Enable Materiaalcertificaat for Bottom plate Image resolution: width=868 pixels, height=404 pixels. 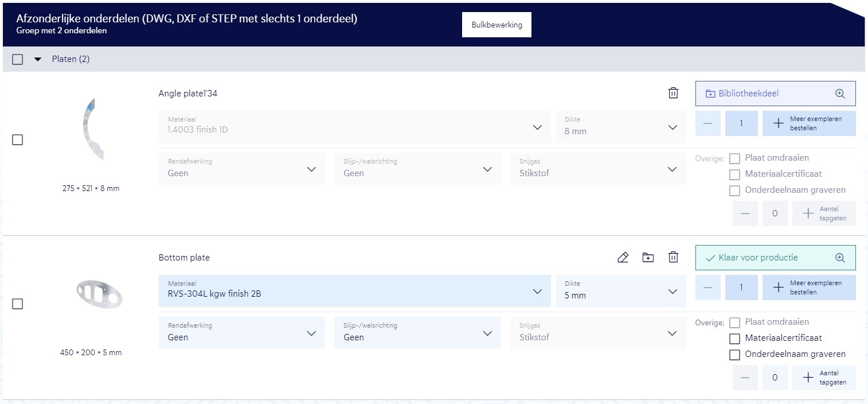coord(734,339)
